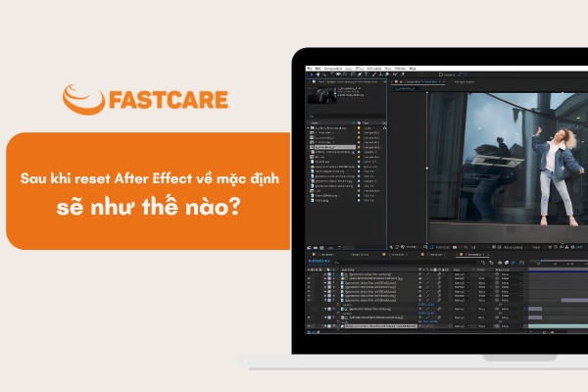Select highlighted composition item in Project list

click(333, 147)
